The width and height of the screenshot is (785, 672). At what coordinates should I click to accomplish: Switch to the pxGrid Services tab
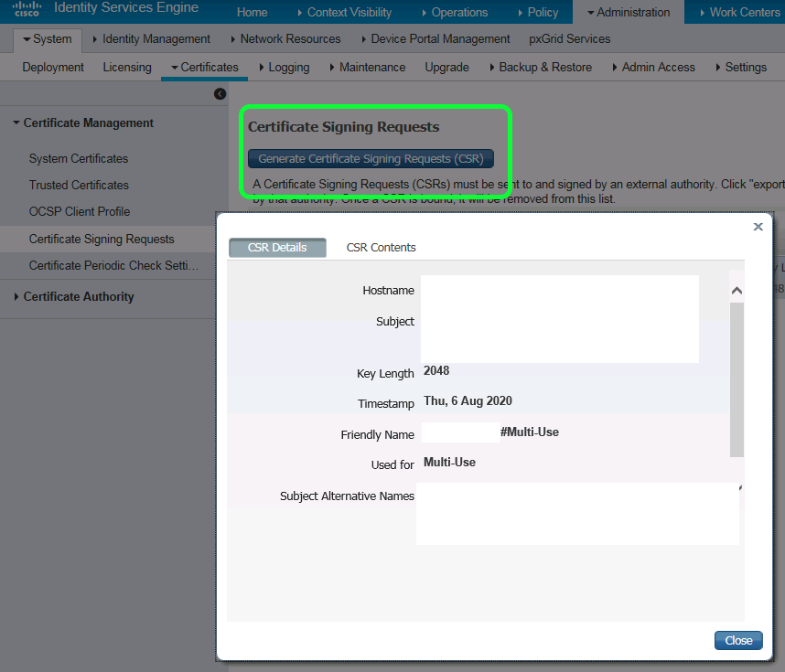pos(569,38)
